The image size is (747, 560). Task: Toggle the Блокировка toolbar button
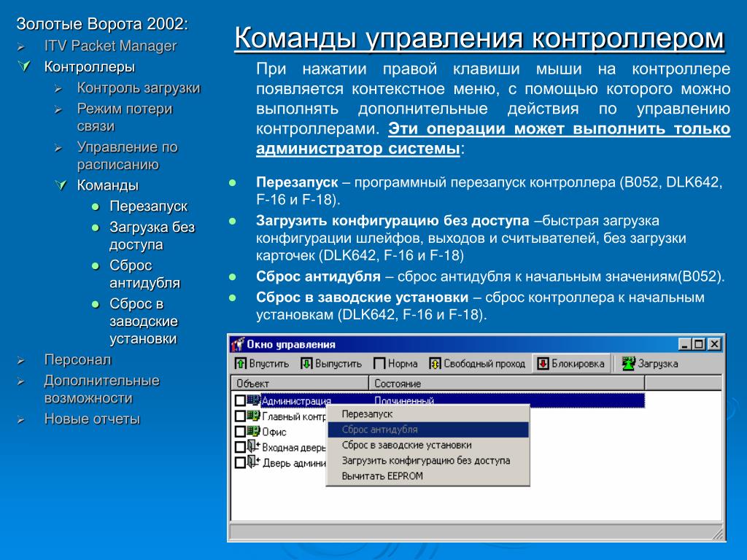571,364
